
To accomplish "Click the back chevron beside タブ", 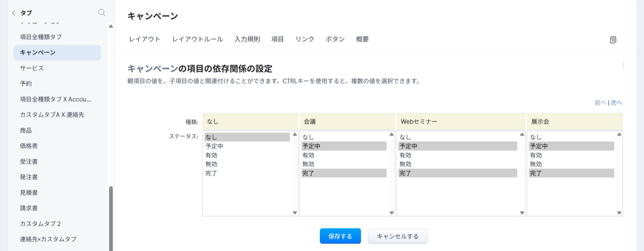I will coord(14,13).
